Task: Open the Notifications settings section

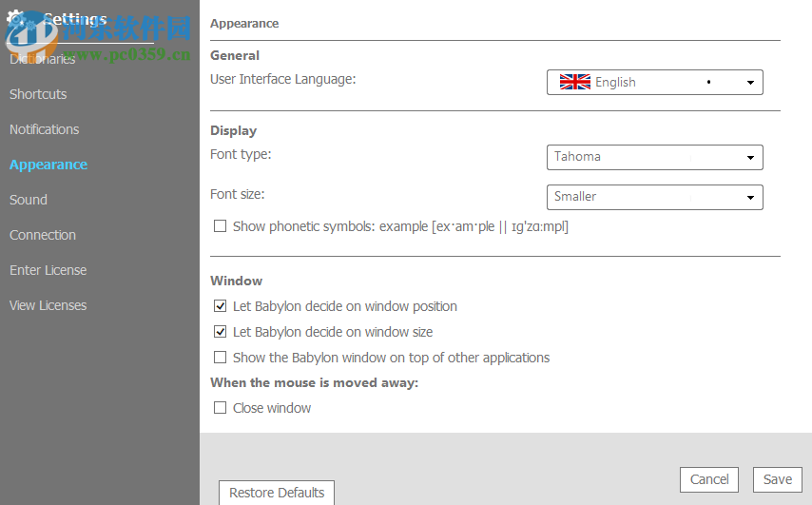Action: [x=44, y=129]
